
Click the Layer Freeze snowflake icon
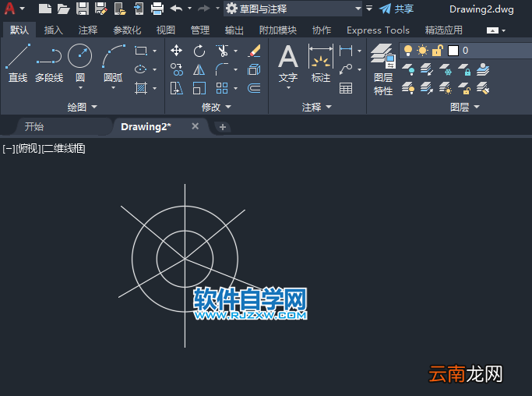[x=446, y=69]
